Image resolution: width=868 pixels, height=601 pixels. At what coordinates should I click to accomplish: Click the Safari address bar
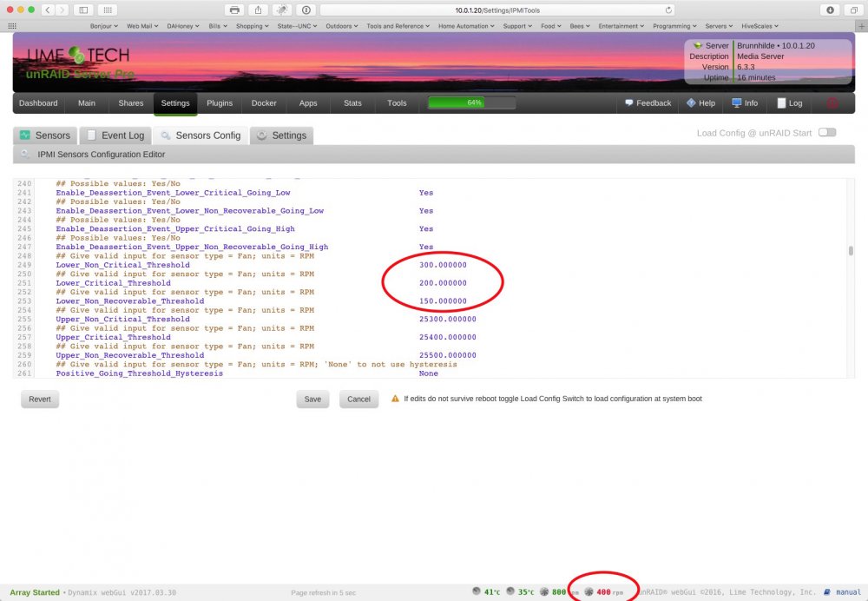pos(497,10)
